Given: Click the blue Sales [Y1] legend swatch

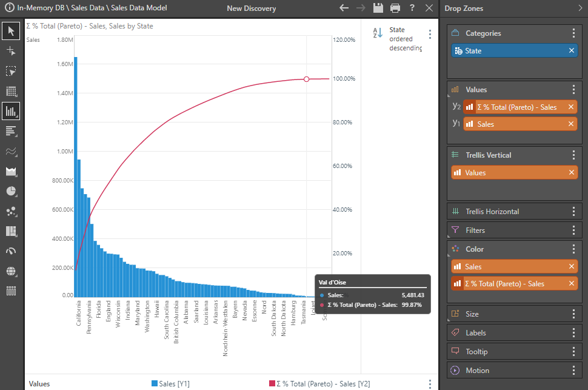Looking at the screenshot, I should (155, 384).
